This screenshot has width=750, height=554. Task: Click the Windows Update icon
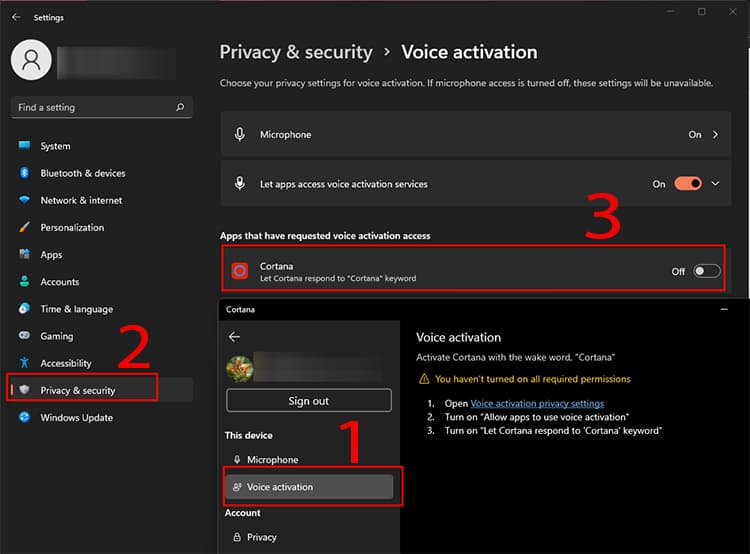pyautogui.click(x=24, y=417)
